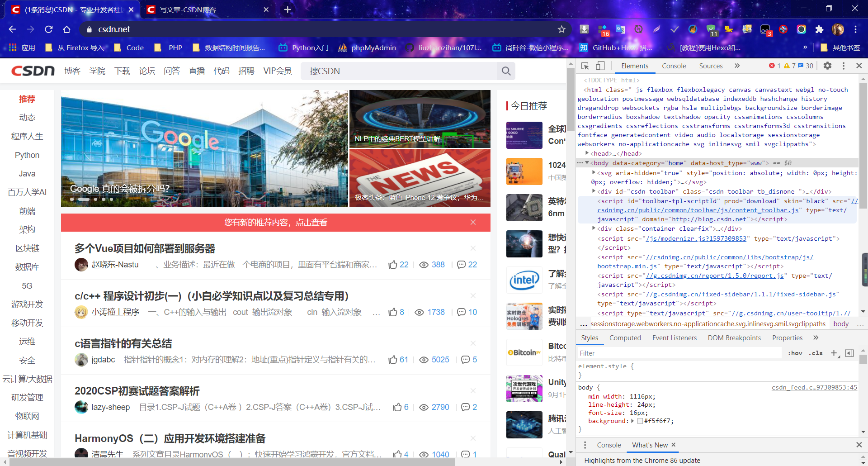Open article c语言指针的有关总结
The width and height of the screenshot is (868, 466).
(x=123, y=343)
